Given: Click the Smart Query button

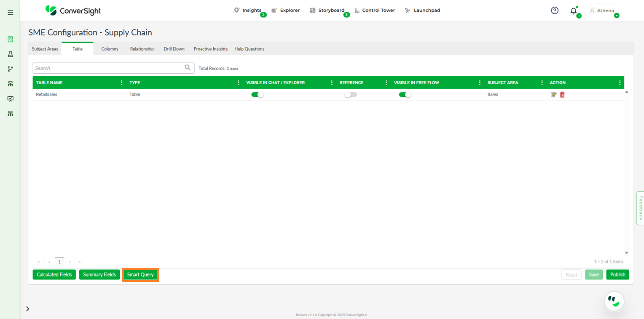Looking at the screenshot, I should point(140,275).
